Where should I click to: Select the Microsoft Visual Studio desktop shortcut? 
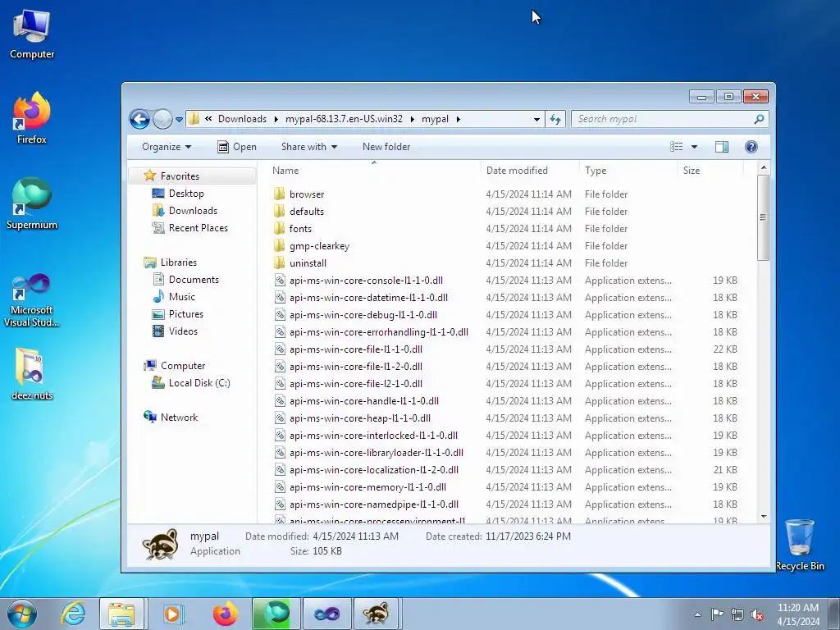pos(32,300)
